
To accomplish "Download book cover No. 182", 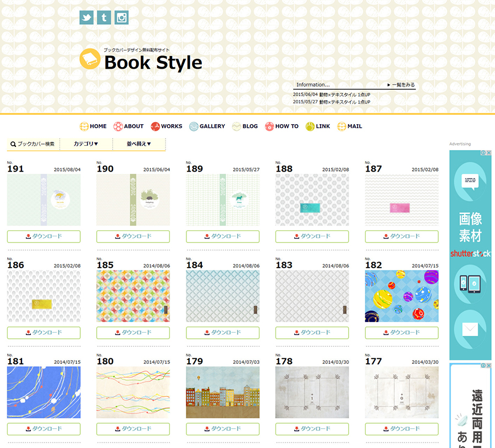I will coord(402,333).
